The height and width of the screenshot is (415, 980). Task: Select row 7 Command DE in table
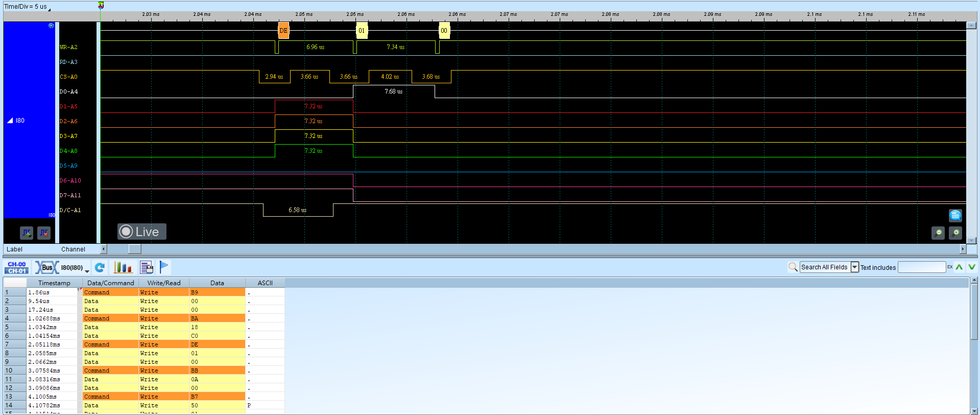coord(144,344)
